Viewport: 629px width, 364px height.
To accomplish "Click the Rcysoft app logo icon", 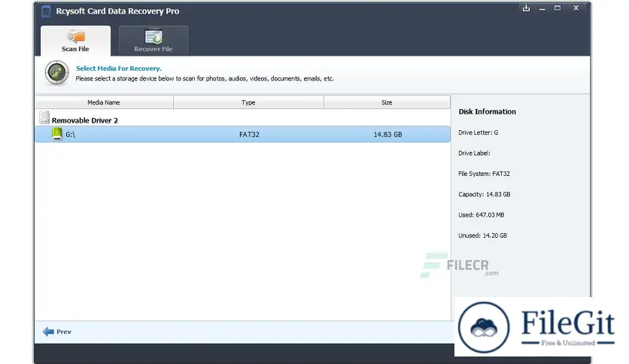I will [46, 11].
